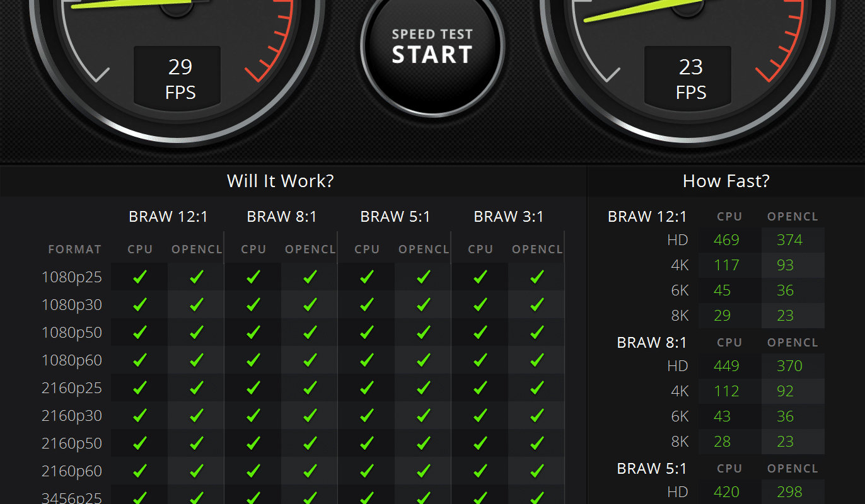865x504 pixels.
Task: Click the 2160p30 BRAW 5:1 CPU checkmark
Action: tap(367, 415)
